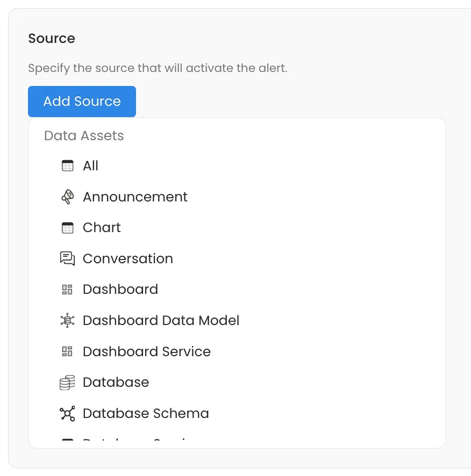Select Chart from the asset list
This screenshot has width=471, height=476.
coord(102,227)
